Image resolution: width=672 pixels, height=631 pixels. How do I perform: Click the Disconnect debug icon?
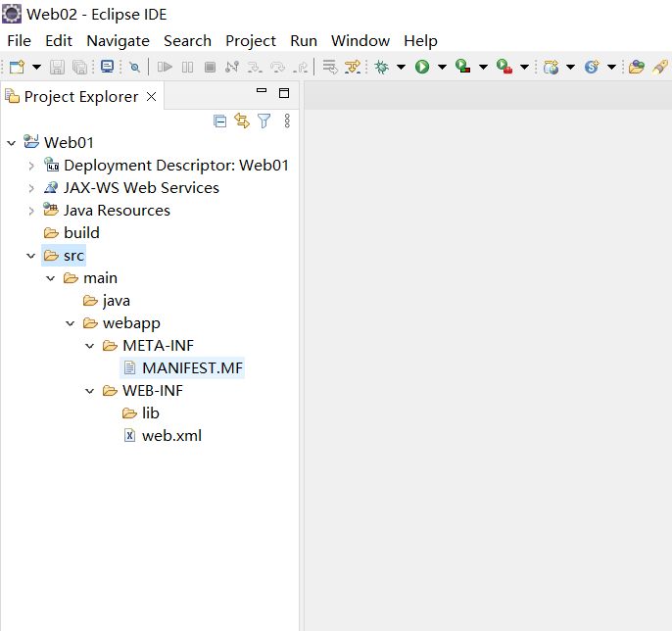[232, 67]
